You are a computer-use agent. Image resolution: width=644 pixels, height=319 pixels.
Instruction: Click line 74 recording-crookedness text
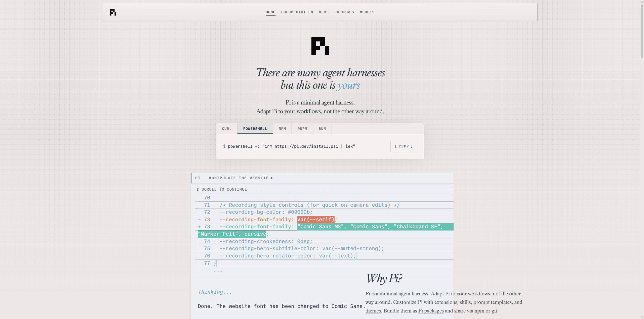point(266,242)
